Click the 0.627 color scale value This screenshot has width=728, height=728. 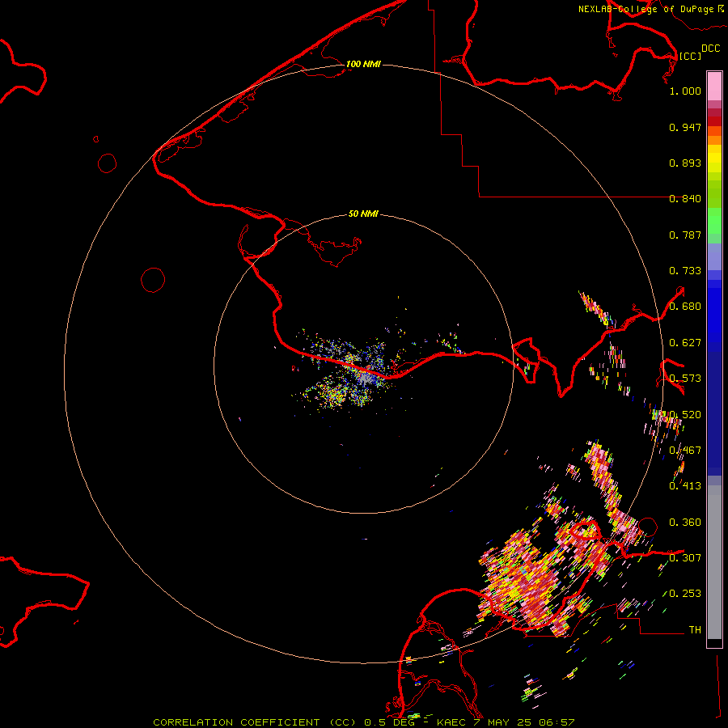coord(685,343)
